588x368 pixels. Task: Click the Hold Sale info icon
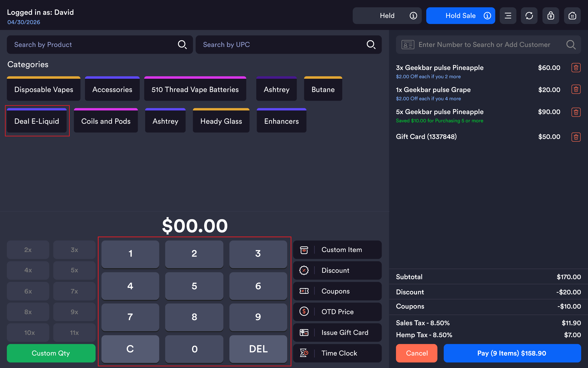[487, 16]
